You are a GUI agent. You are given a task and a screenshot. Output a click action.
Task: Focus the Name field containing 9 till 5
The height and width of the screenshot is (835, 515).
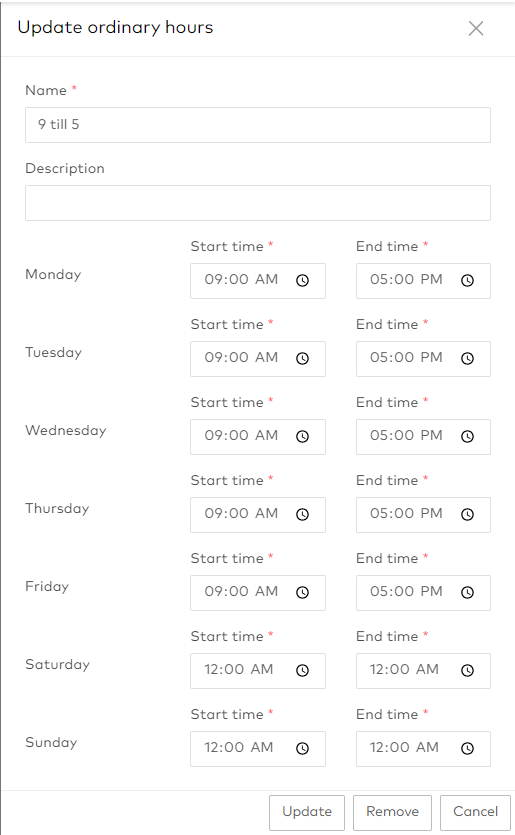click(258, 125)
